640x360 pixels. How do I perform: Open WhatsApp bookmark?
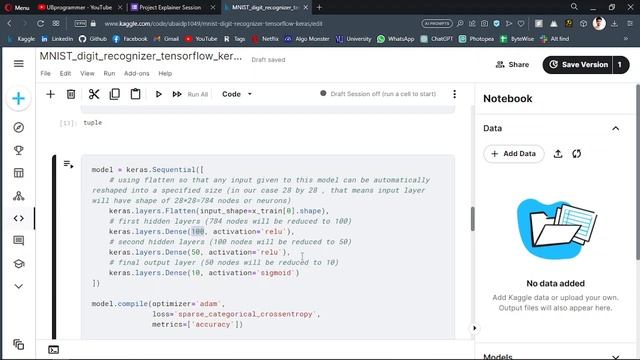[396, 39]
